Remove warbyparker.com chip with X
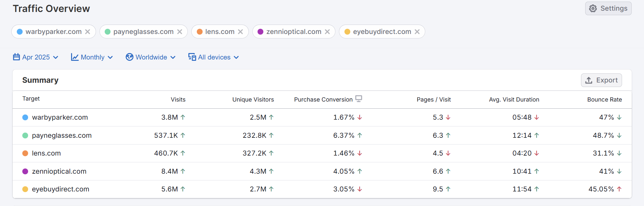This screenshot has height=206, width=644. tap(88, 32)
